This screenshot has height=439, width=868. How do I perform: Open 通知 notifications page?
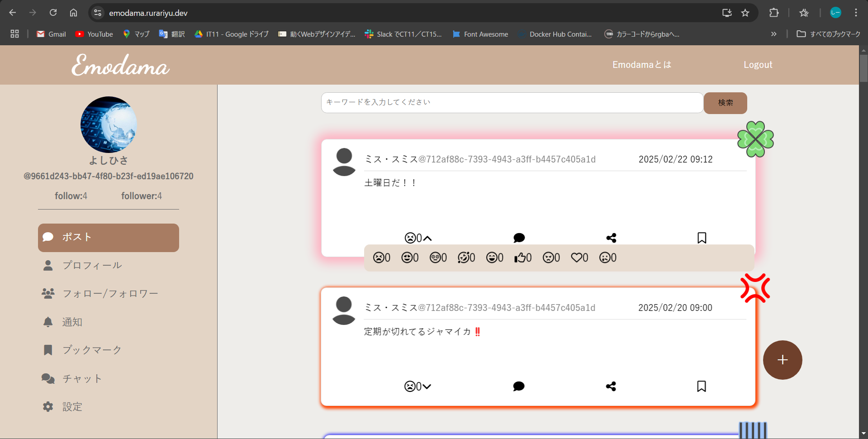tap(72, 322)
